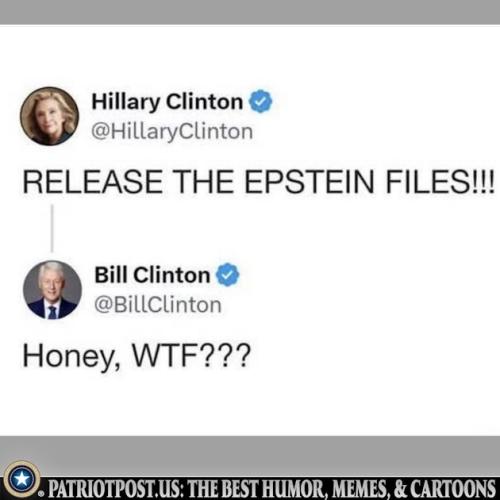This screenshot has height=500, width=500.
Task: Click the Hillary Clinton display name
Action: [167, 102]
